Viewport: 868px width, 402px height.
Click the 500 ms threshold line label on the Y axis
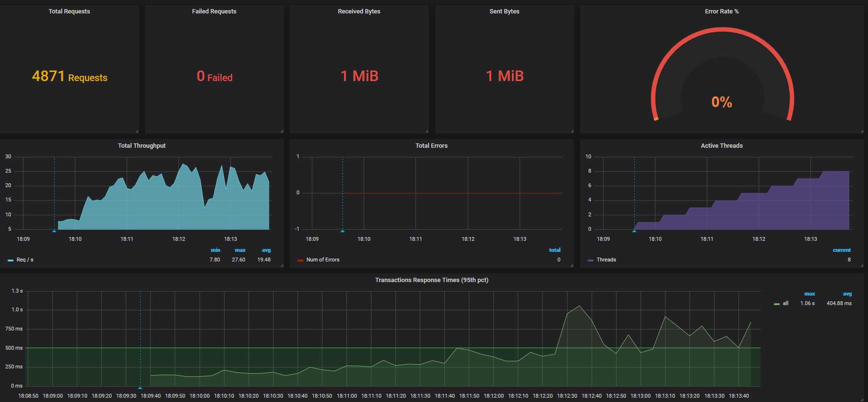[14, 348]
